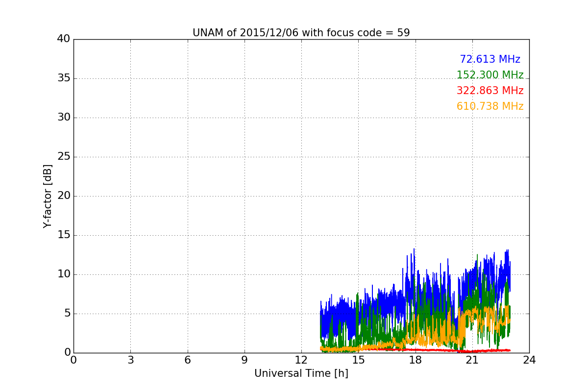
Task: Click the plot title mentioning UNAM 2015/12/06
Action: [301, 33]
